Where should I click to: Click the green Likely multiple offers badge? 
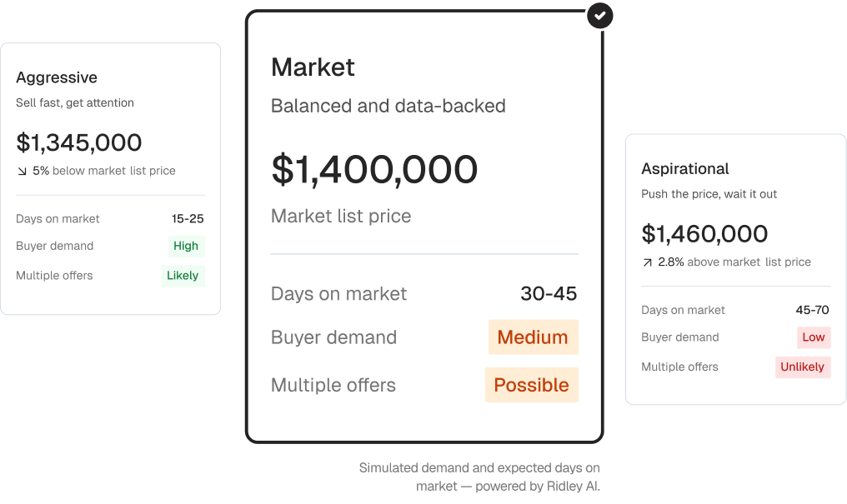click(x=183, y=276)
